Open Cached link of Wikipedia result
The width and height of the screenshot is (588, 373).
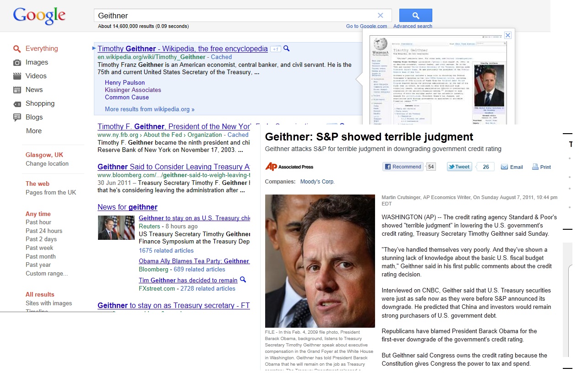pyautogui.click(x=221, y=57)
